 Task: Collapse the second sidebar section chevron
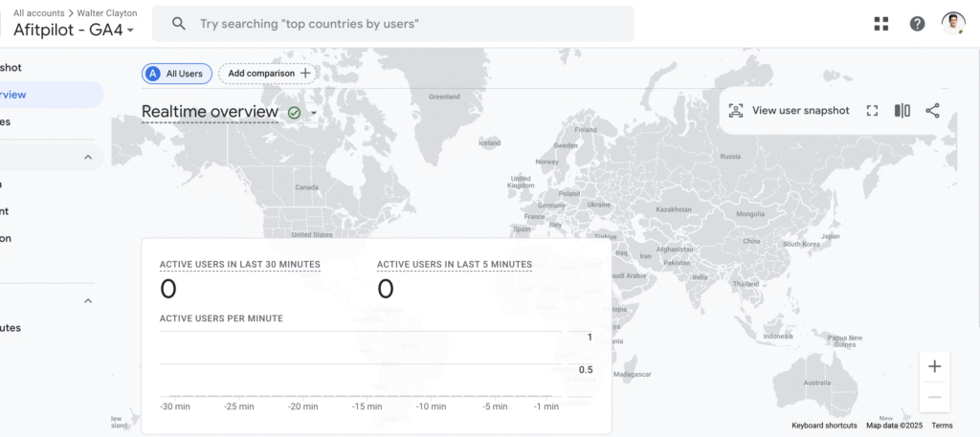point(88,301)
